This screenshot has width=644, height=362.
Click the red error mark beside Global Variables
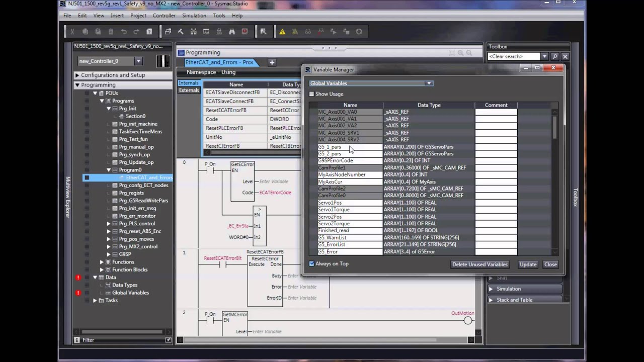[x=78, y=293]
